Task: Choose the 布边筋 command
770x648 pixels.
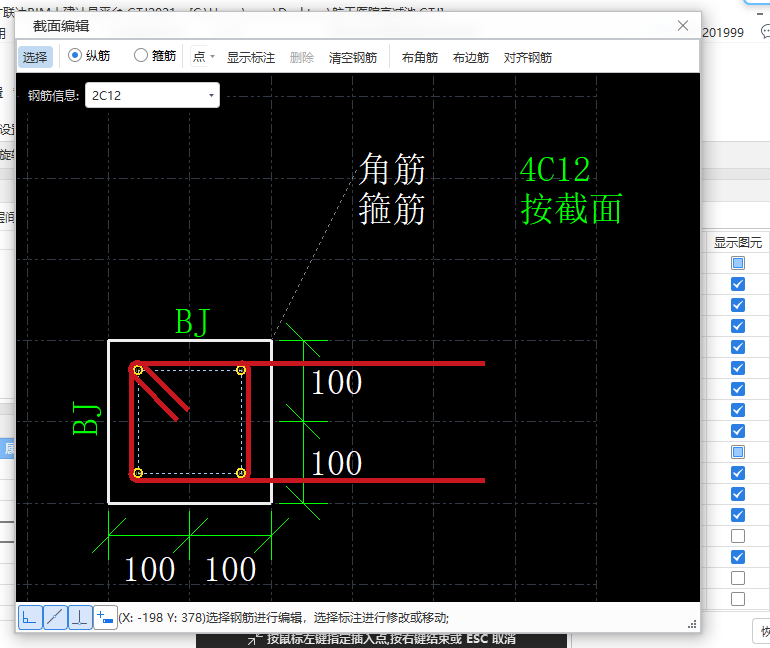Action: pyautogui.click(x=470, y=57)
